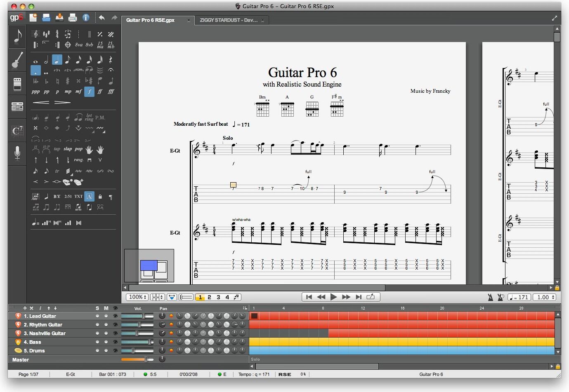Toggle visibility of Nashville Guitar track

click(x=115, y=333)
